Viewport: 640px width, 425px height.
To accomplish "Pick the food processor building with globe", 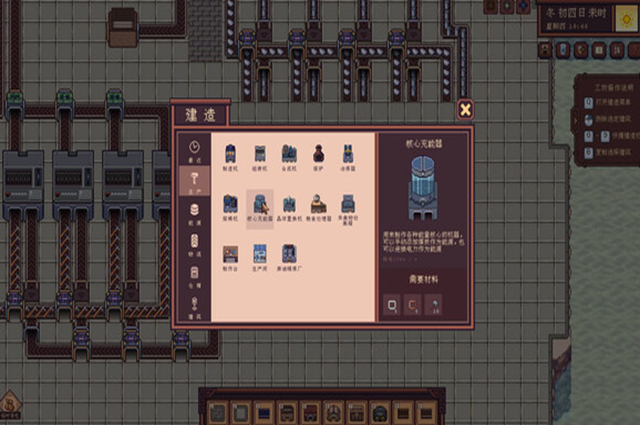I will [318, 207].
